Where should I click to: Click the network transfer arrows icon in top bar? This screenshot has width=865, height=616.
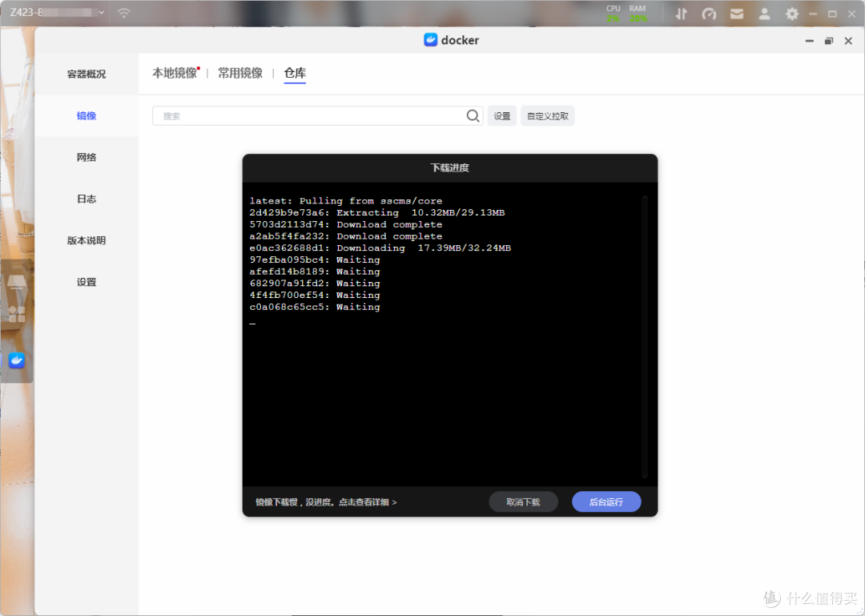pyautogui.click(x=682, y=14)
